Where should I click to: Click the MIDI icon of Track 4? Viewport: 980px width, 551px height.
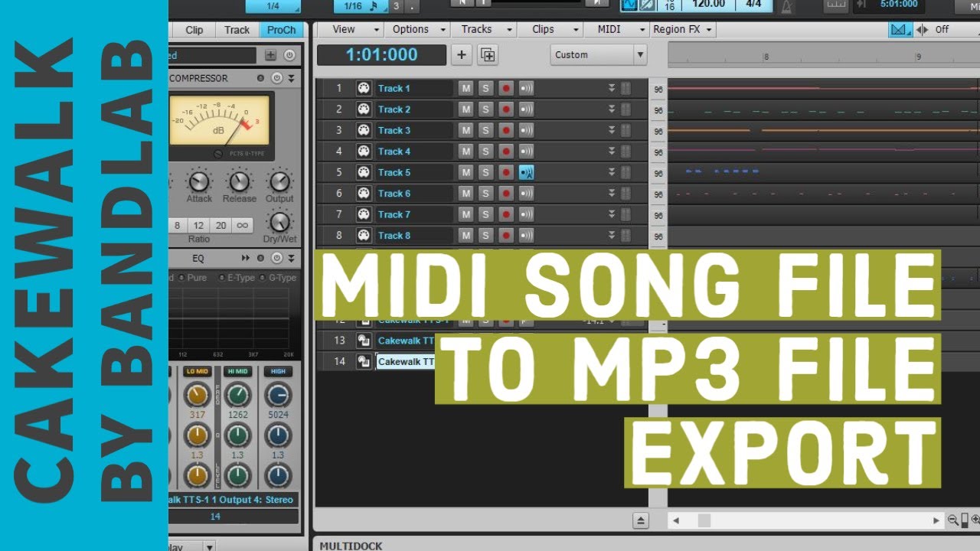coord(364,152)
